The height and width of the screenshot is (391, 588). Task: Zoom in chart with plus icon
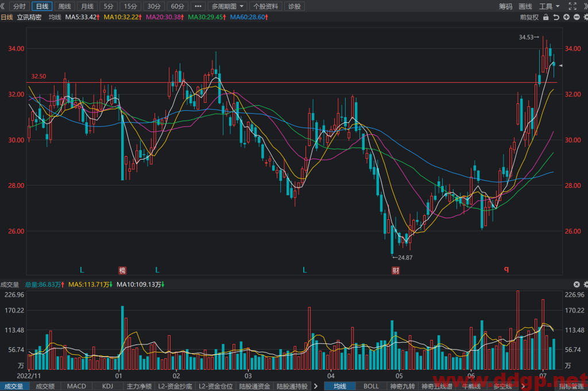[x=566, y=17]
